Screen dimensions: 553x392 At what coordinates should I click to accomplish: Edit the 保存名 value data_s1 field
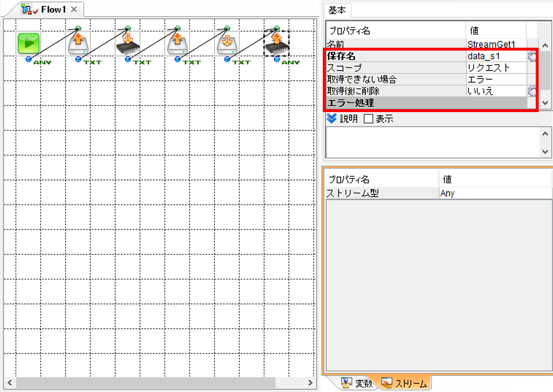(x=496, y=56)
